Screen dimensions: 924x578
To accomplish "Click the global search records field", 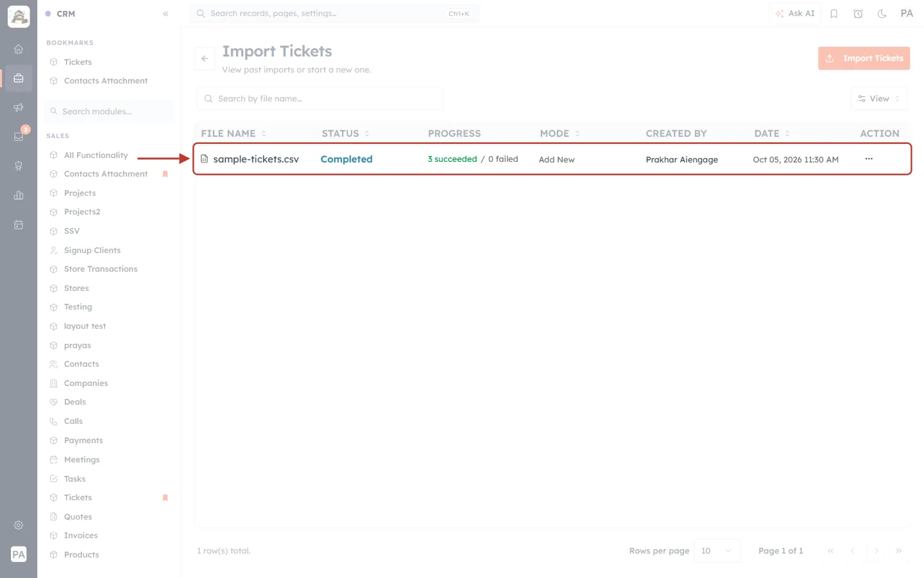I will click(334, 13).
